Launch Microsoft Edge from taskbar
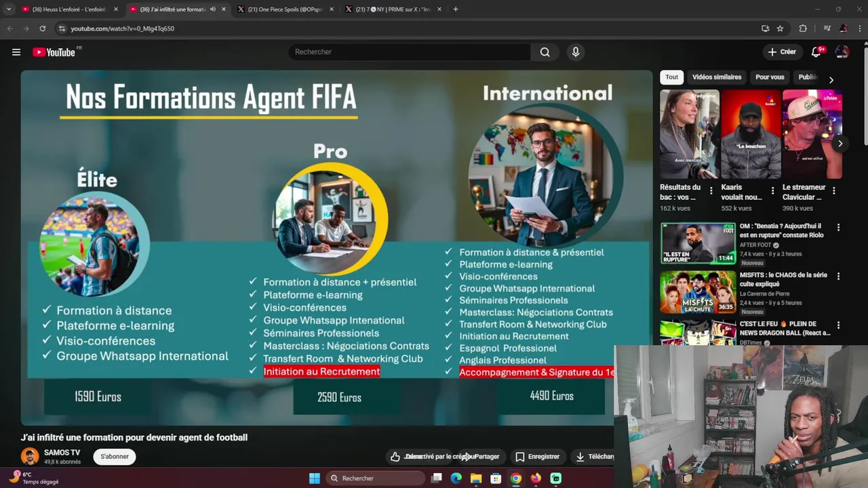The width and height of the screenshot is (868, 488). 456,478
